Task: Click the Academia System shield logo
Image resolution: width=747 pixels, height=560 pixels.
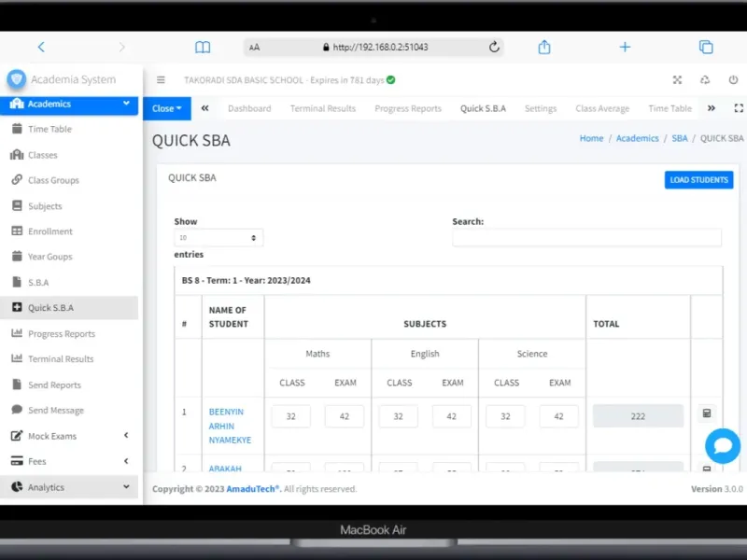Action: tap(16, 78)
